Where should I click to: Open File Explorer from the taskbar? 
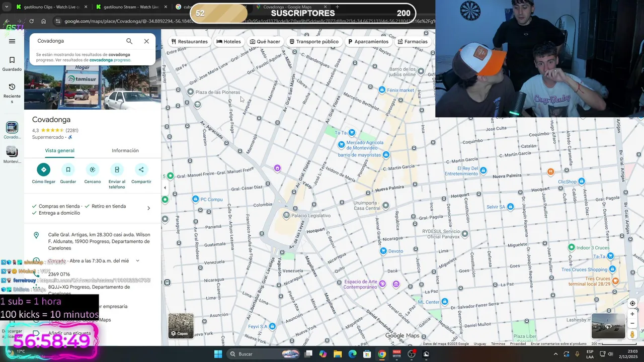(x=338, y=354)
